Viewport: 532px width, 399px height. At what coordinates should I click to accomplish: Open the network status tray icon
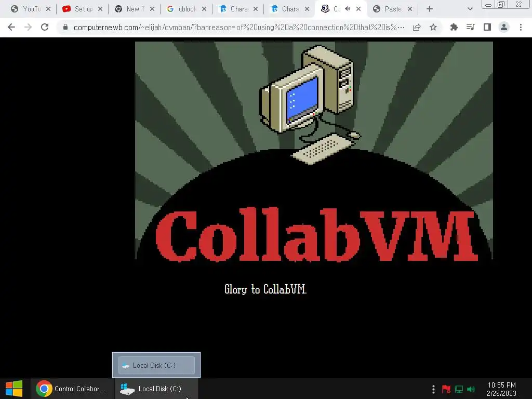[459, 389]
